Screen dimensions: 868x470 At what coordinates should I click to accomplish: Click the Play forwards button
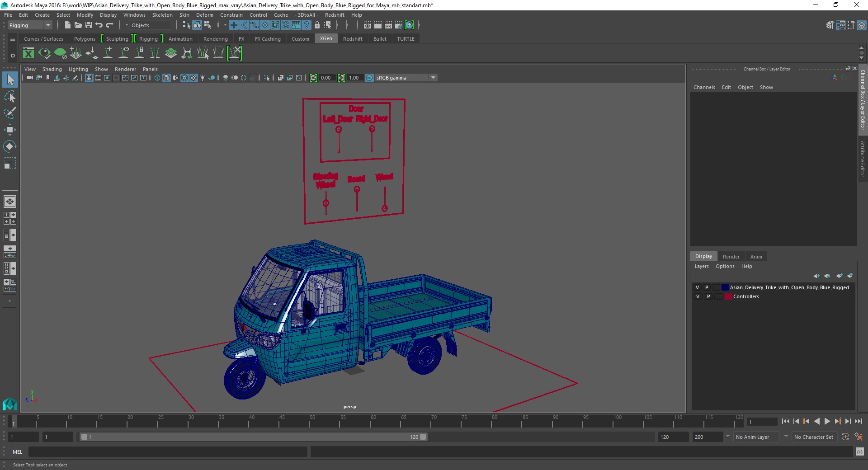(x=827, y=421)
